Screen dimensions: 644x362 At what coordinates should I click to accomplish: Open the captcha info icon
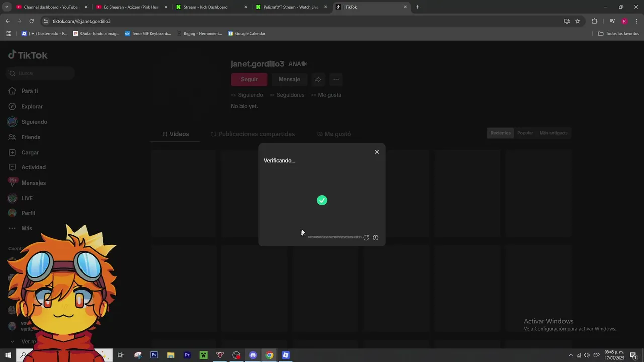[x=375, y=238]
